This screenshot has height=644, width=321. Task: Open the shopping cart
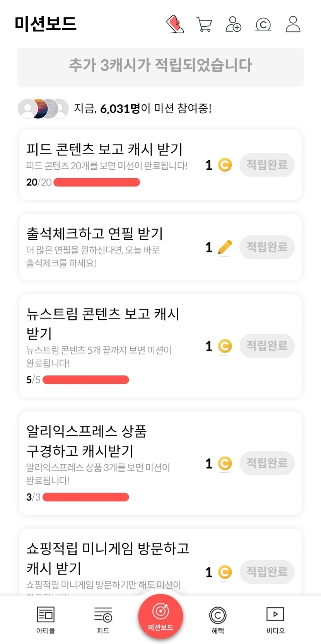tap(204, 24)
